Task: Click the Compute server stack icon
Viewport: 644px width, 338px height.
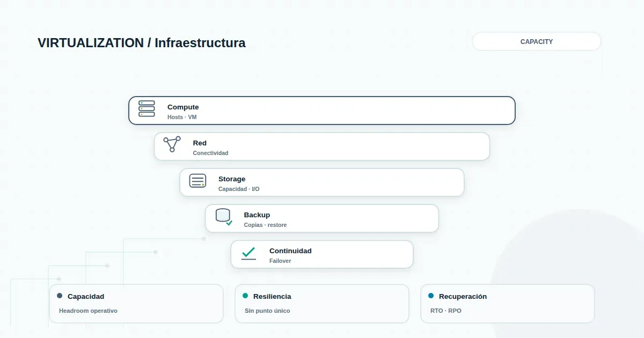Action: tap(147, 108)
